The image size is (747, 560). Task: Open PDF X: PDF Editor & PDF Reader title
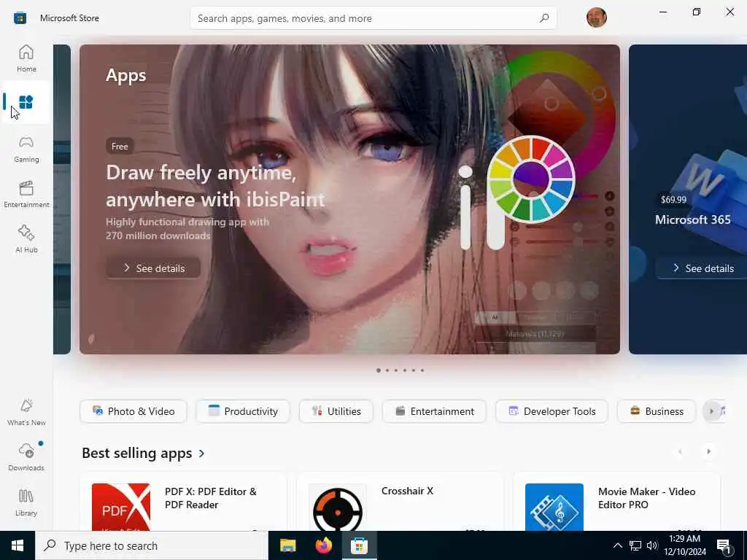tap(211, 498)
